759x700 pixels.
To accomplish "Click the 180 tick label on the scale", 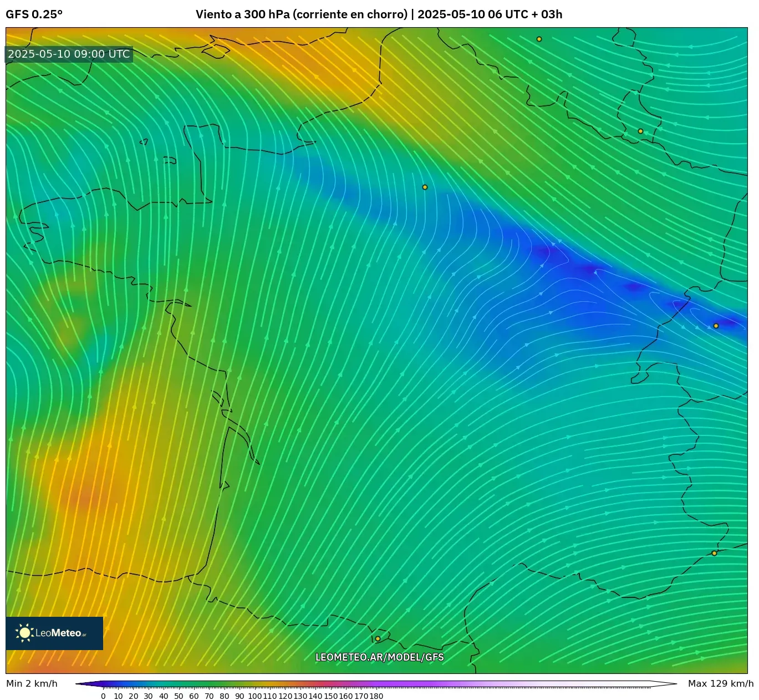I will click(376, 696).
